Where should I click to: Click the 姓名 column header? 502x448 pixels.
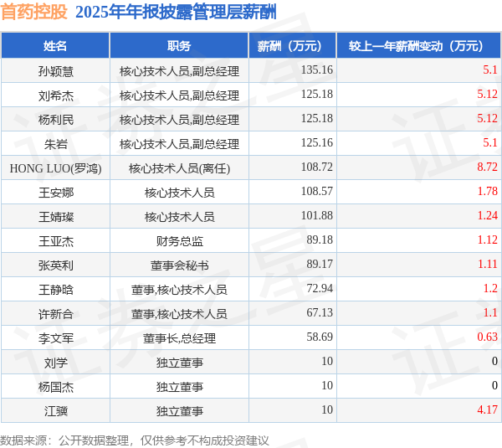click(55, 46)
